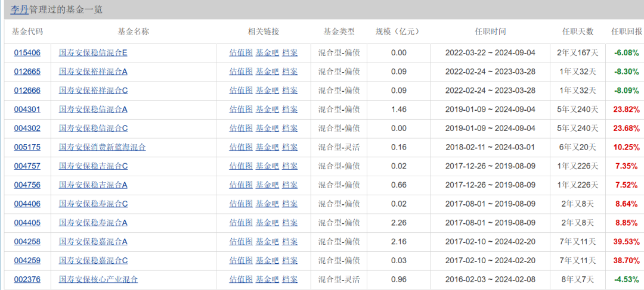Open 国寿安保稳信混合E fund page
This screenshot has width=644, height=290.
[93, 52]
